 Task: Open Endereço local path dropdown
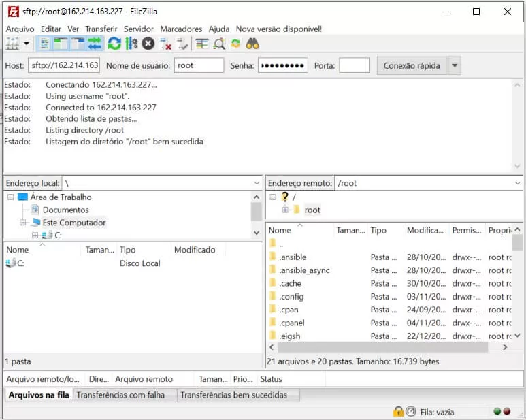click(x=257, y=183)
